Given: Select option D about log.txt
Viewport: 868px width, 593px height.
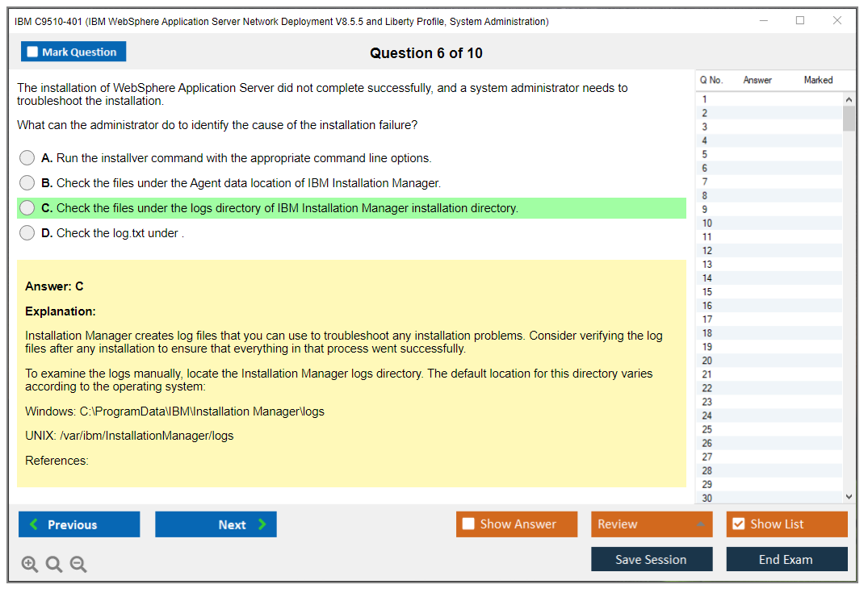Looking at the screenshot, I should pyautogui.click(x=27, y=233).
